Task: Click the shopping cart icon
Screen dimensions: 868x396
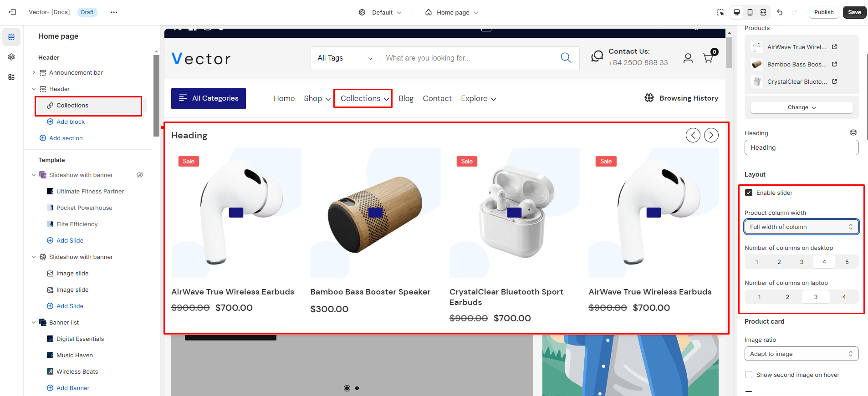Action: 708,58
